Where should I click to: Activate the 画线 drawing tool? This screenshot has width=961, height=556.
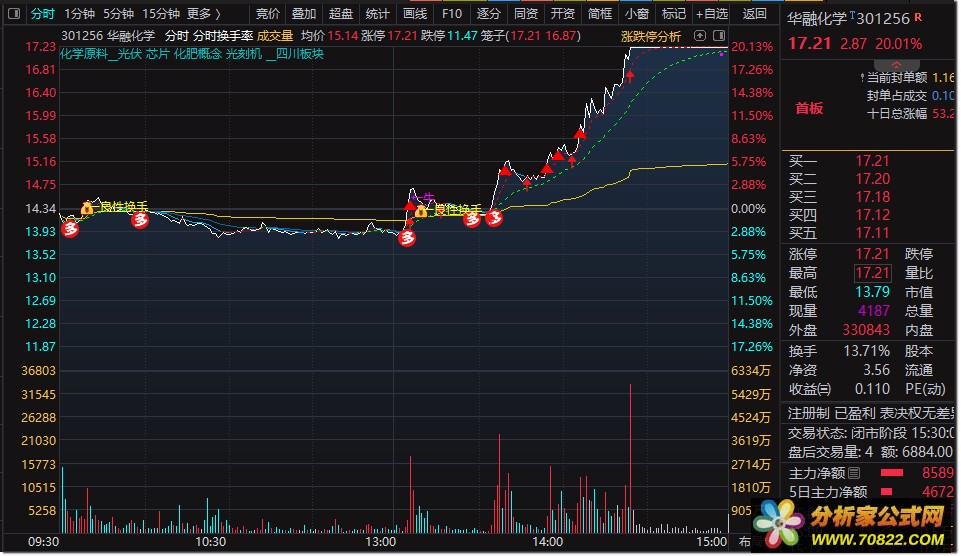point(415,13)
